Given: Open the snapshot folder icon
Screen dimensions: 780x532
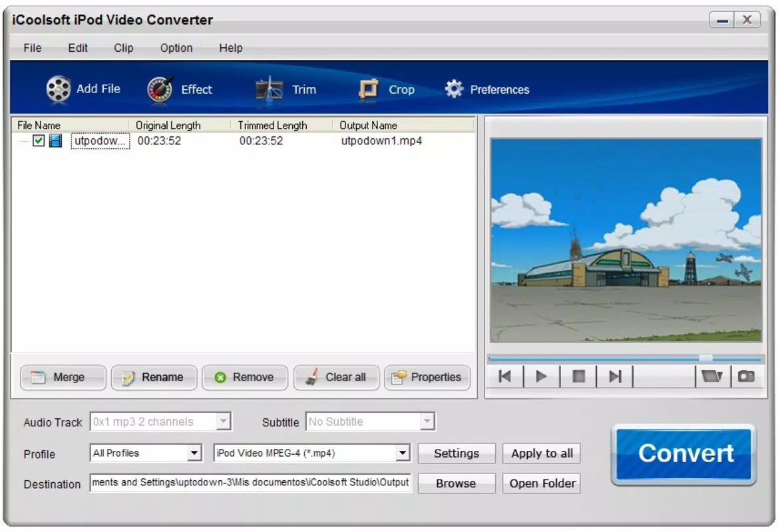Looking at the screenshot, I should pyautogui.click(x=712, y=376).
